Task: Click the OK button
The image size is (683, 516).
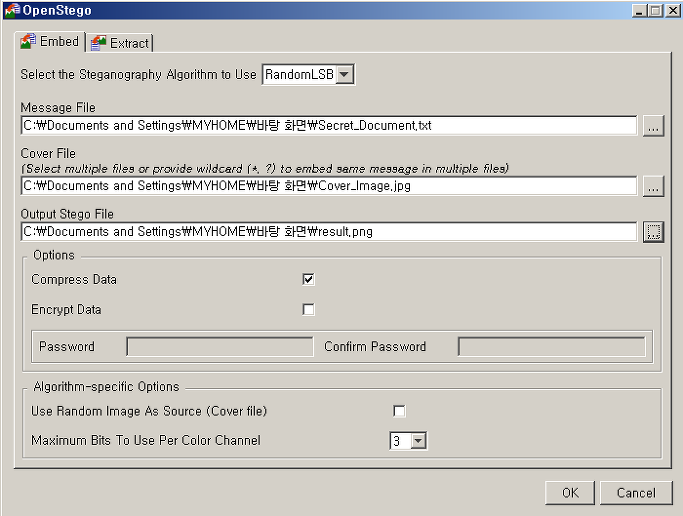Action: tap(570, 493)
